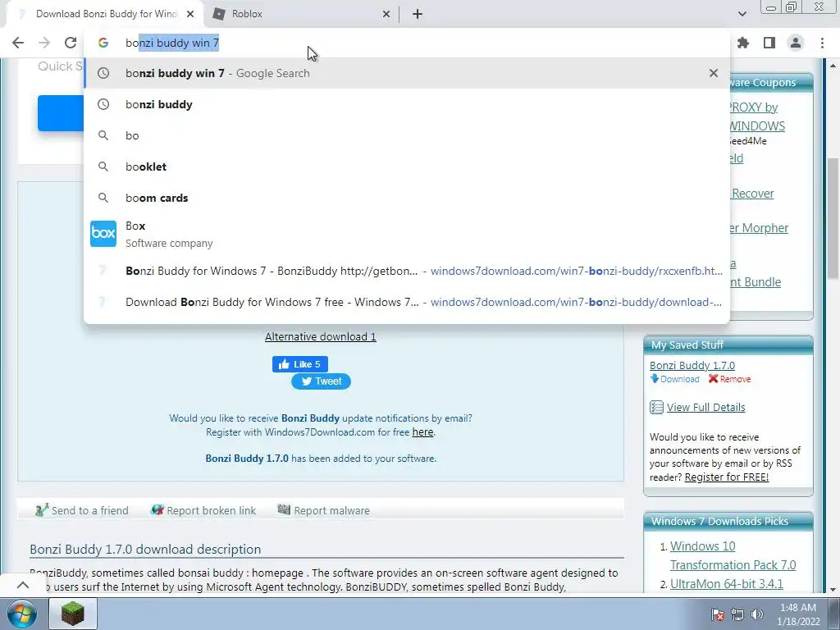Open Chrome's three-dot menu
Viewport: 840px width, 630px height.
coord(822,43)
